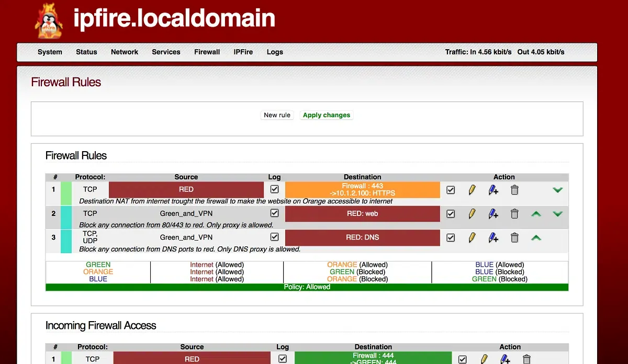Delete rule 3 with the trash icon
Viewport: 628px width, 364px height.
[514, 238]
